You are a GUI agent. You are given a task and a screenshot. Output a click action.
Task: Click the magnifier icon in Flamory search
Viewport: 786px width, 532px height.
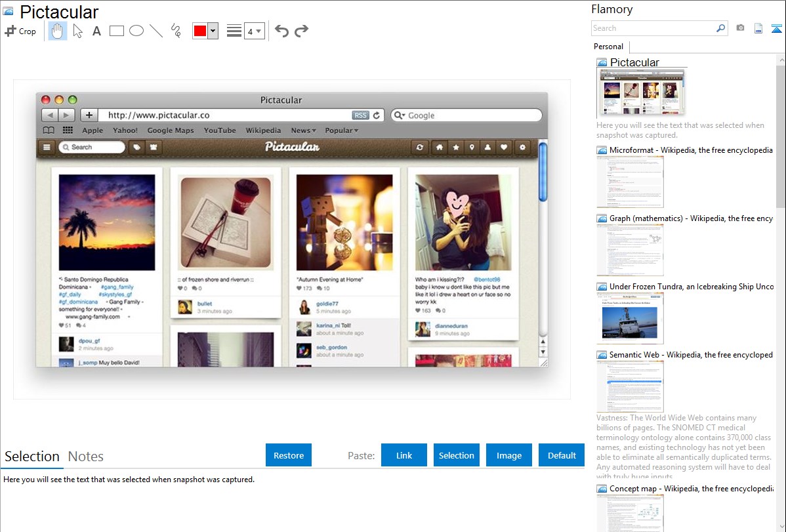click(720, 28)
